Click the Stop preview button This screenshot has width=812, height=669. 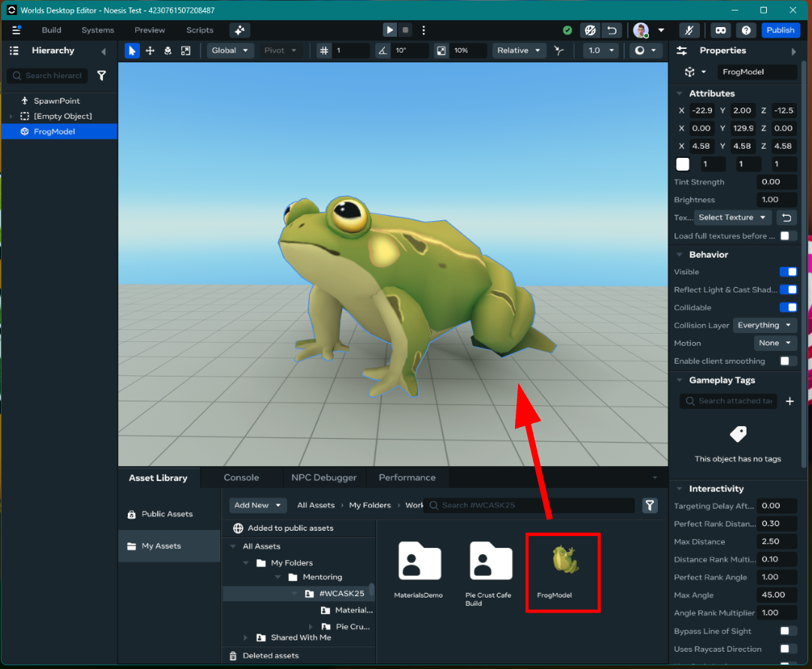pos(406,30)
